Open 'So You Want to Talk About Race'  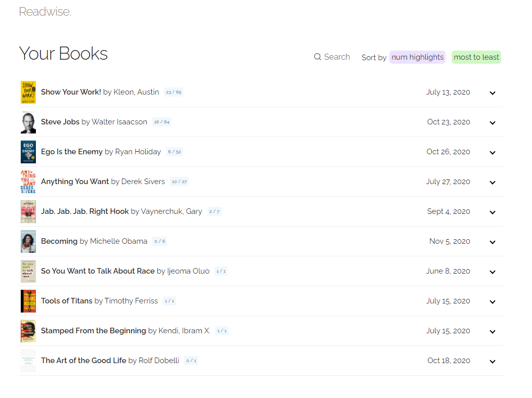(x=98, y=271)
